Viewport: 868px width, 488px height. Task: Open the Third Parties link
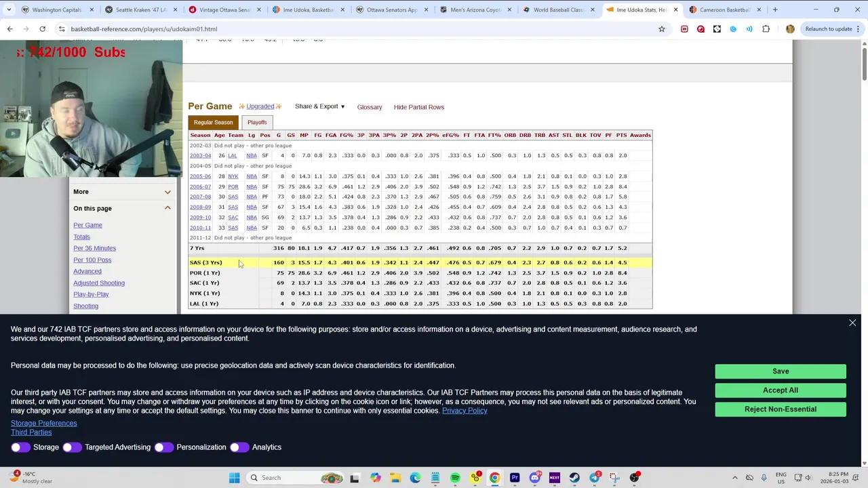31,432
